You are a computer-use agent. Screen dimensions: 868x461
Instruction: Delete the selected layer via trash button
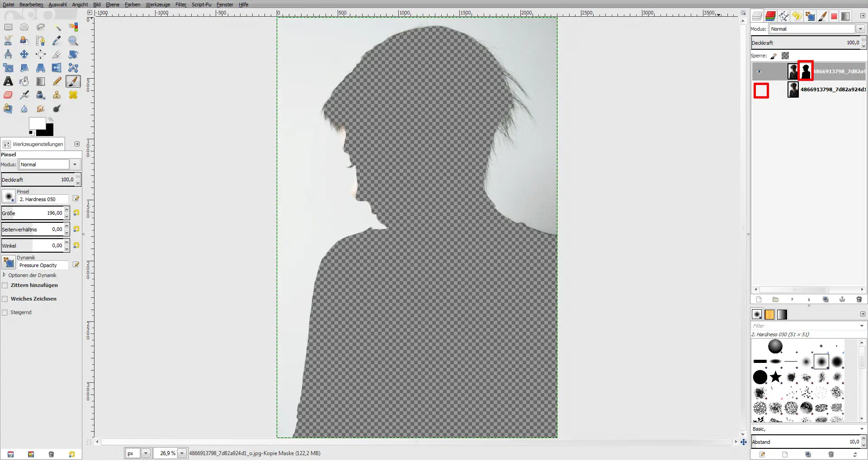[x=859, y=299]
